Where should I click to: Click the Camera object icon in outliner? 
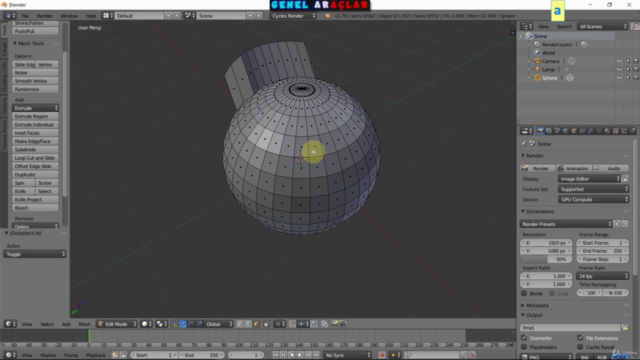click(x=538, y=61)
